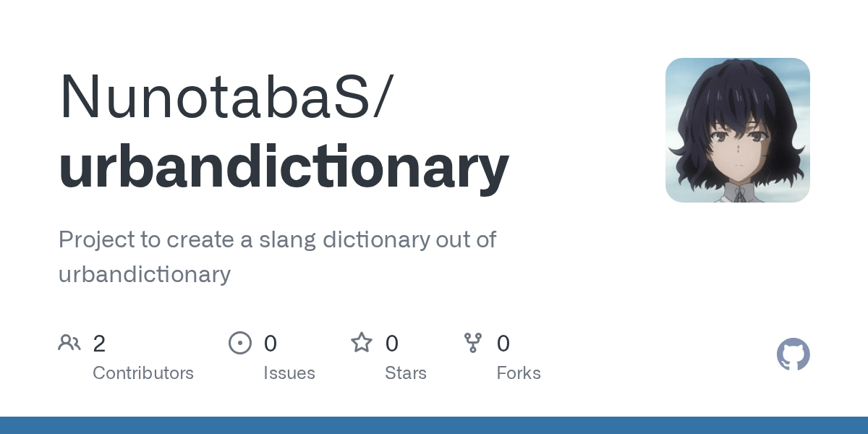Click the forks count number 0
Screen dimensions: 868x434
point(503,344)
